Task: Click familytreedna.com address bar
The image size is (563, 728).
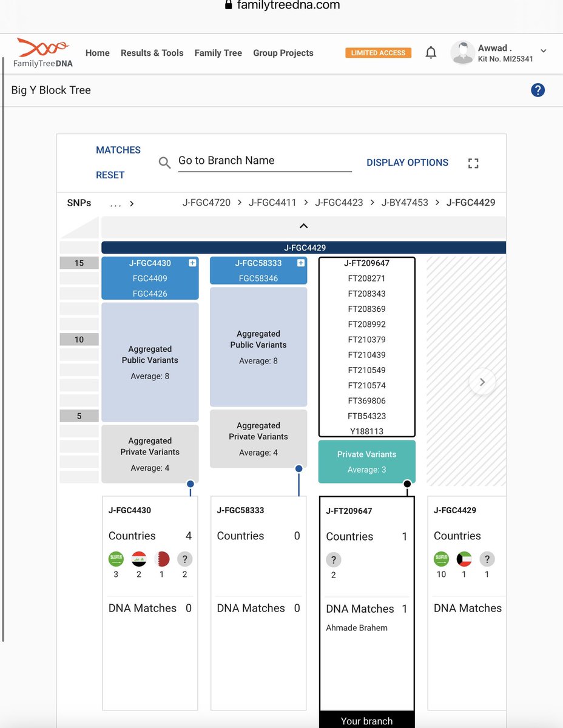Action: click(288, 5)
